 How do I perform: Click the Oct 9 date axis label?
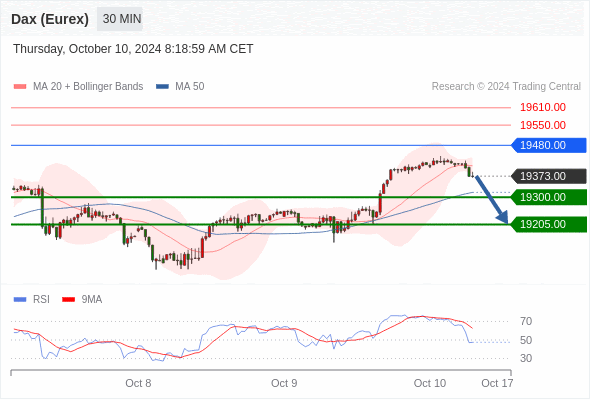click(x=284, y=383)
